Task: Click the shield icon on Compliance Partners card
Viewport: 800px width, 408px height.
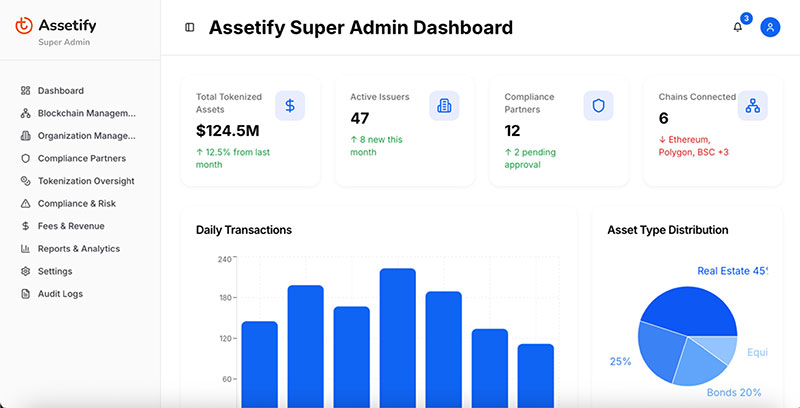Action: [598, 105]
